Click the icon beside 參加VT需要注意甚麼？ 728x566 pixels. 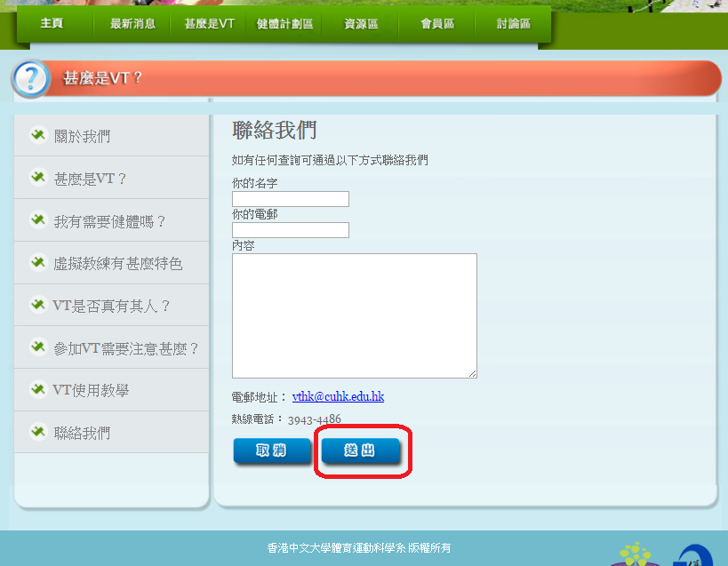37,347
